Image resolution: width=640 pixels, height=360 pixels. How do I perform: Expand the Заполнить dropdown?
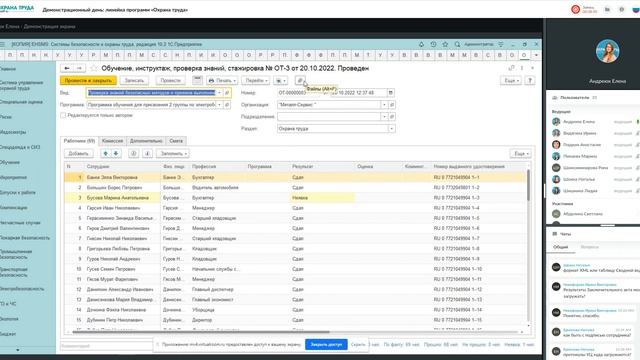(173, 153)
